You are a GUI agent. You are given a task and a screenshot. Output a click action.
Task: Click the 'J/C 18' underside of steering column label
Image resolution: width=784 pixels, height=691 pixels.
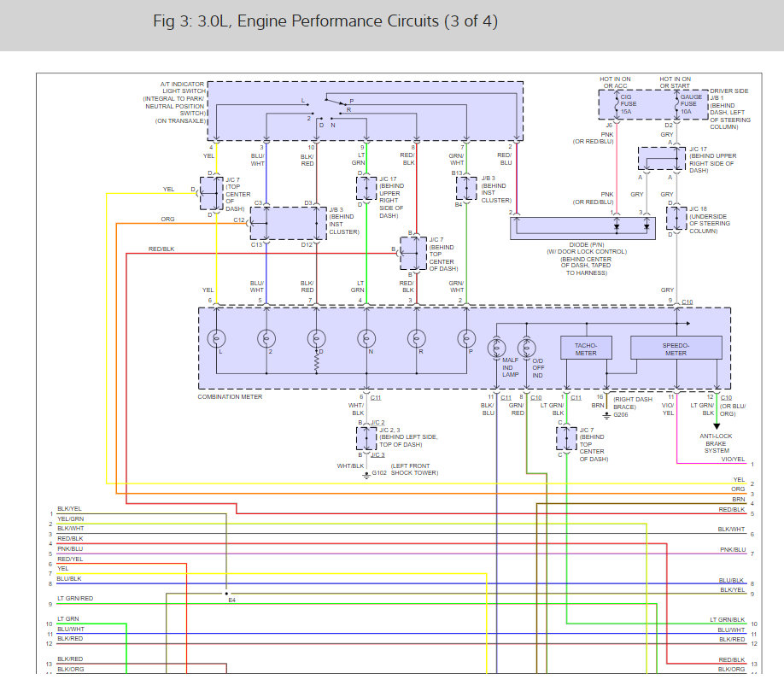pos(709,220)
